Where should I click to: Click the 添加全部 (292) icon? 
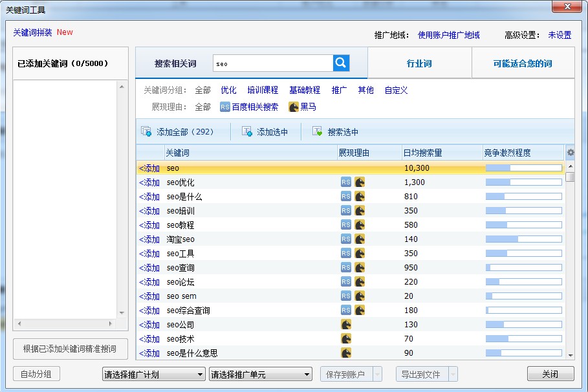(146, 132)
